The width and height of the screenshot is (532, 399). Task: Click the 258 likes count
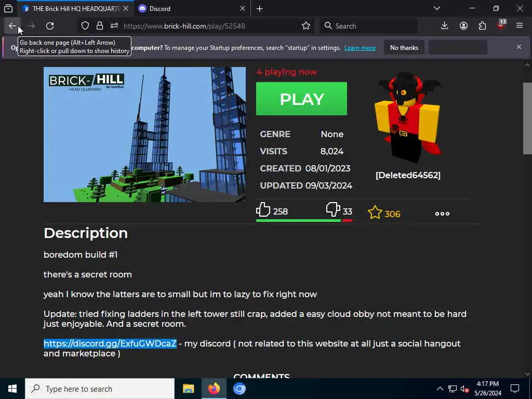coord(281,212)
